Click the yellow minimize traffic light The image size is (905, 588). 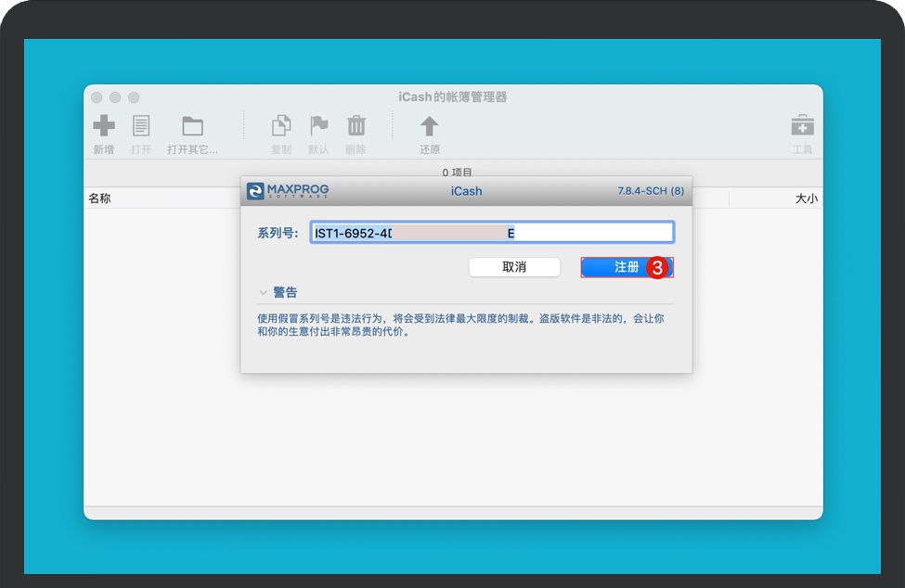click(x=114, y=96)
